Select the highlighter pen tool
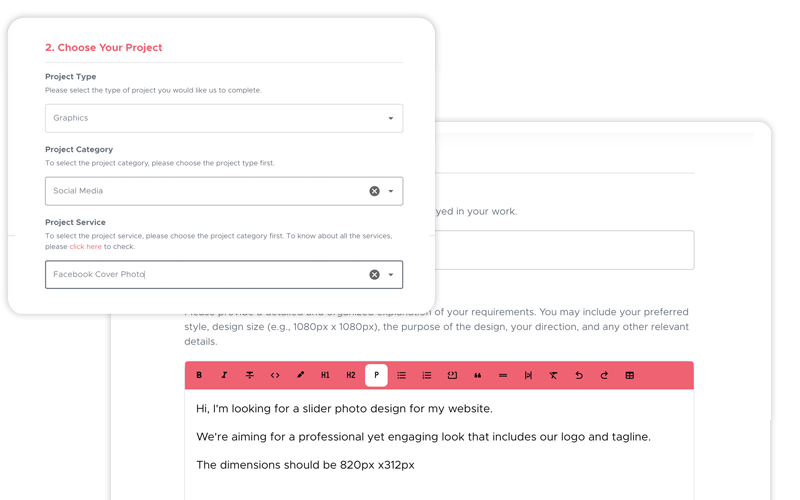The height and width of the screenshot is (500, 800). (x=300, y=375)
